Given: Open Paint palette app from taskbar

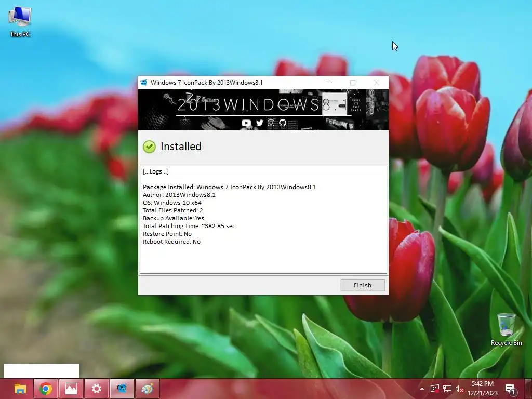Looking at the screenshot, I should (147, 389).
